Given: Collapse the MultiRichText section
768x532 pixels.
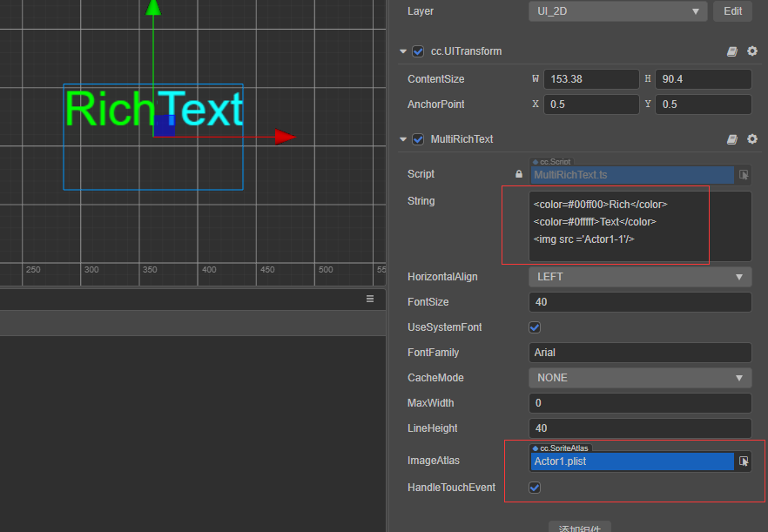Looking at the screenshot, I should click(403, 139).
